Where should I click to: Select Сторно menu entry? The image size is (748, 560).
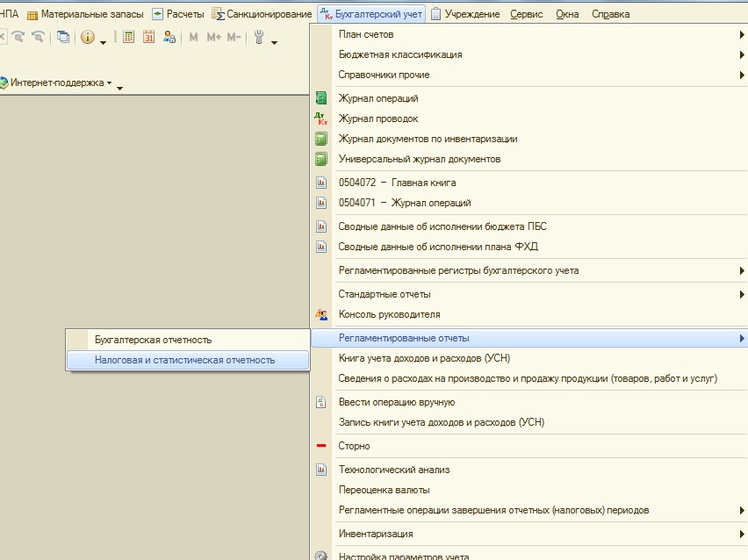click(354, 446)
